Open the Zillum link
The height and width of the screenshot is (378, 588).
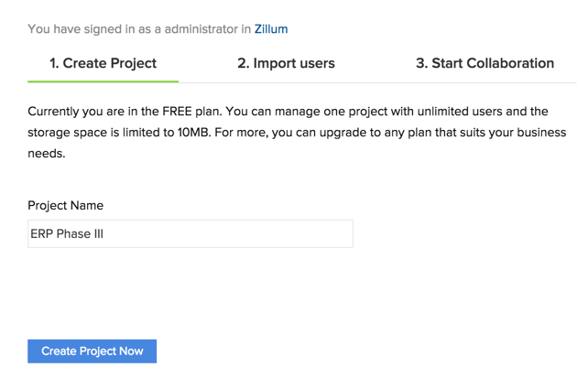click(270, 29)
